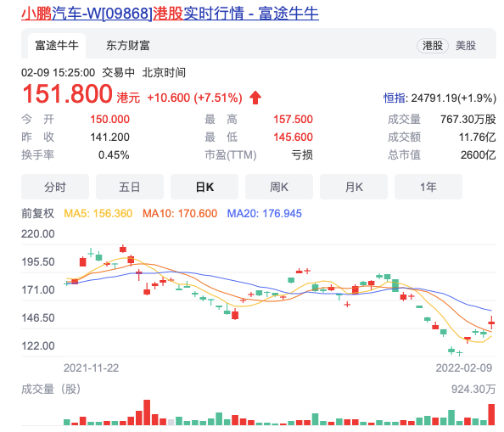Click the +10.600 (+7.51%) change text
This screenshot has height=432, width=504.
(194, 98)
